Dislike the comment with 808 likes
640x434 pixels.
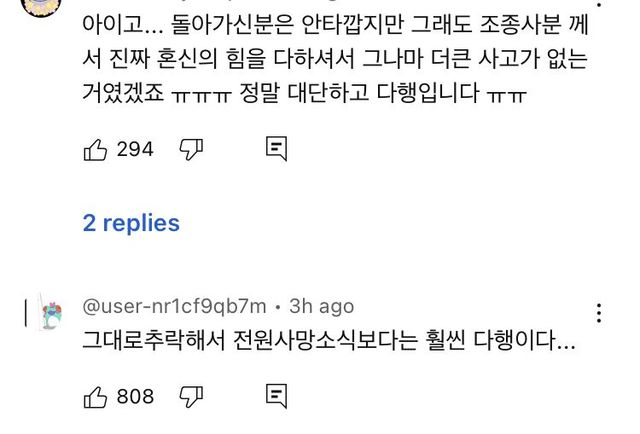(x=191, y=397)
